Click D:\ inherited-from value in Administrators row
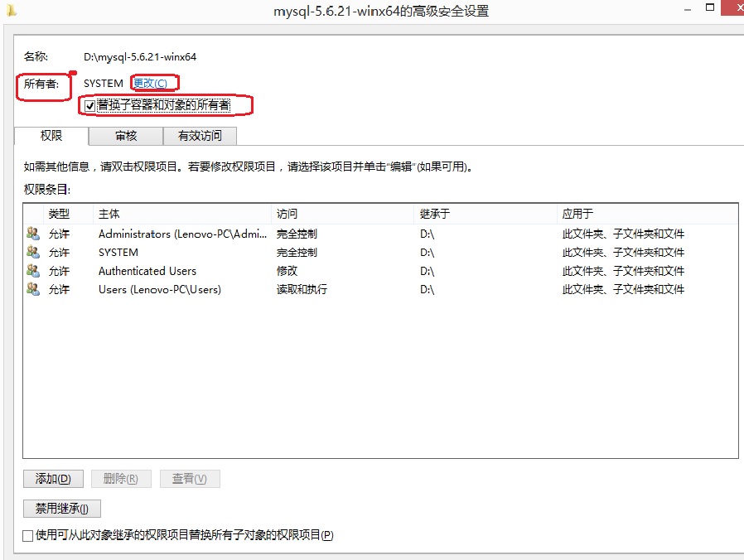Viewport: 744px width, 560px height. pyautogui.click(x=427, y=234)
